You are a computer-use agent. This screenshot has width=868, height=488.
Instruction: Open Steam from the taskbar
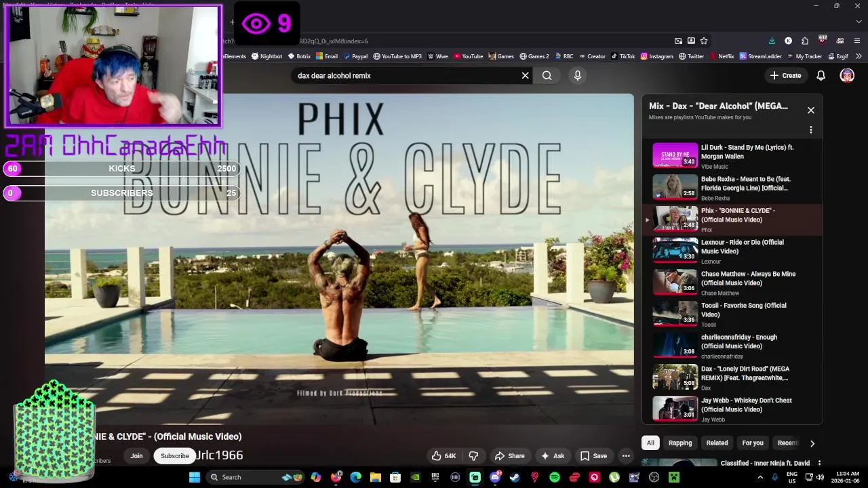click(x=515, y=477)
